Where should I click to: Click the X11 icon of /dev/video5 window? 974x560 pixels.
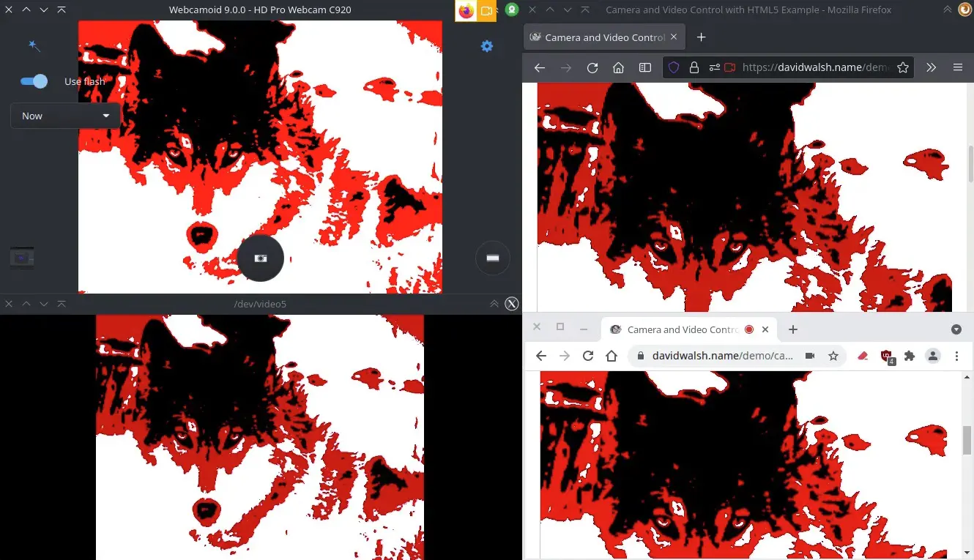coord(512,304)
